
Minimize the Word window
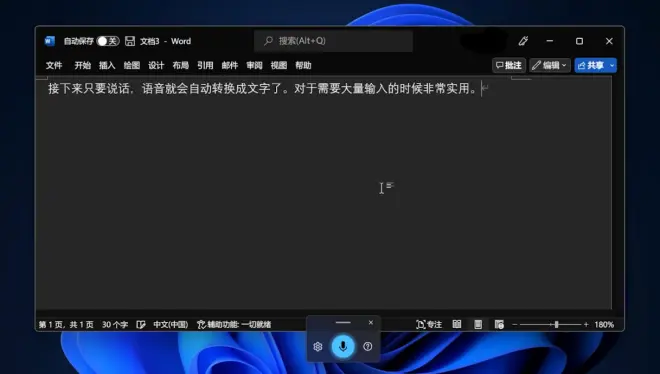tap(550, 41)
